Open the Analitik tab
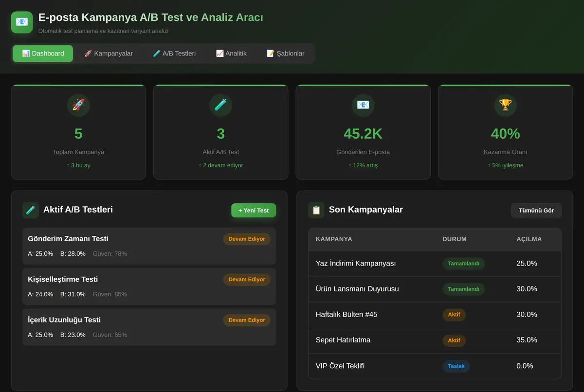584x392 pixels. pos(231,53)
